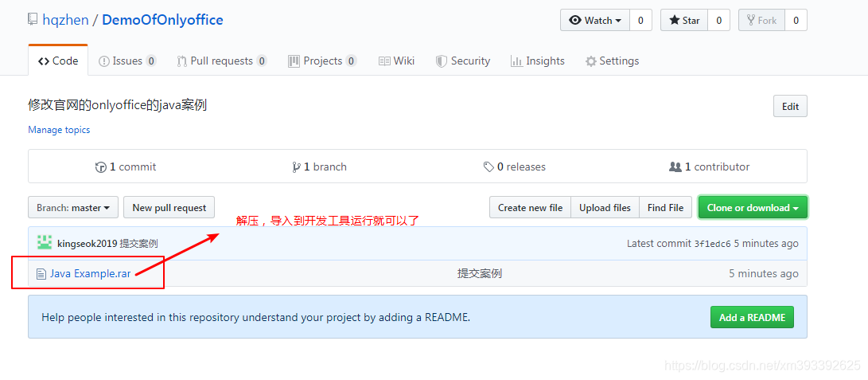Viewport: 868px width, 380px height.
Task: Click the repository description text 修改官网的onlyoffice的java案例
Action: pos(118,104)
